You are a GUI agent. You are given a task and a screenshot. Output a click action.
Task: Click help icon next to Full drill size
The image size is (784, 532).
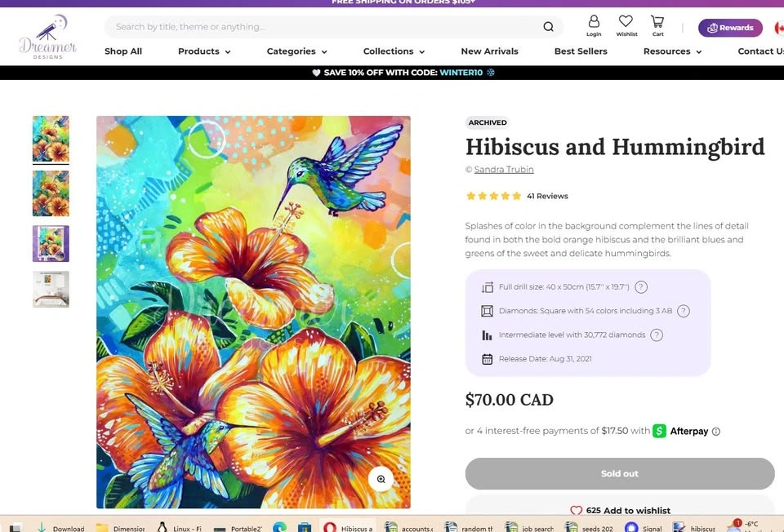click(640, 287)
